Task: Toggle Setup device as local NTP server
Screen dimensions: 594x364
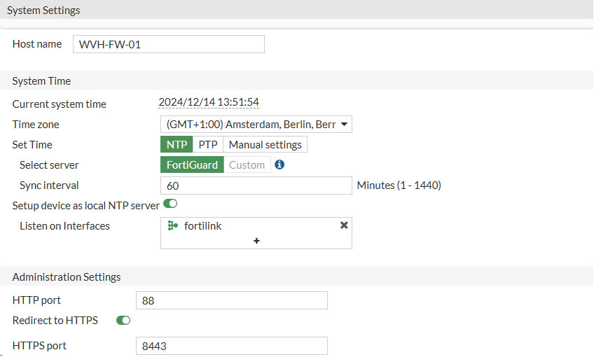Action: coord(170,204)
